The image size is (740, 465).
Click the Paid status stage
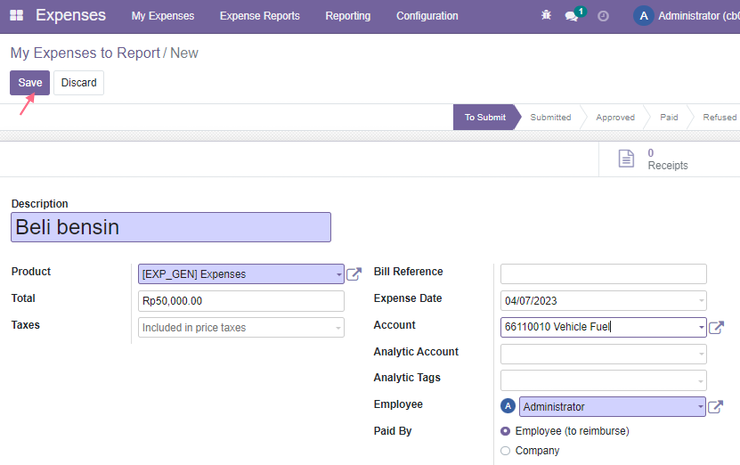coord(669,117)
